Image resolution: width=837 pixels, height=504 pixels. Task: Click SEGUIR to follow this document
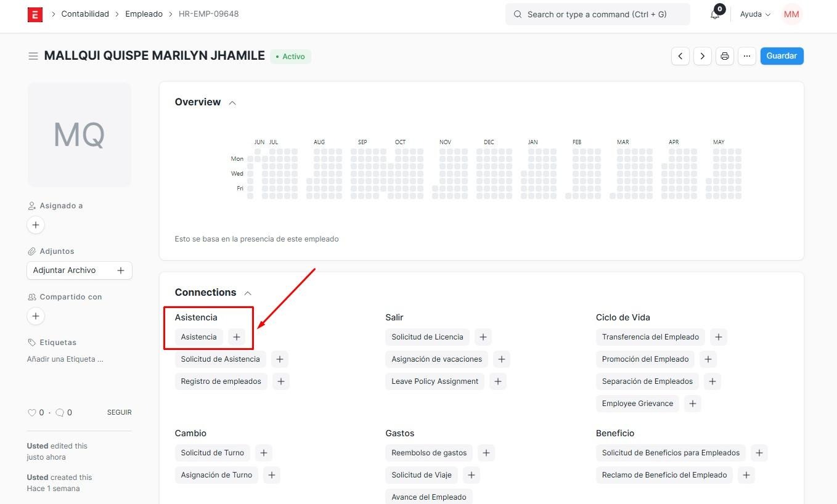pyautogui.click(x=119, y=412)
